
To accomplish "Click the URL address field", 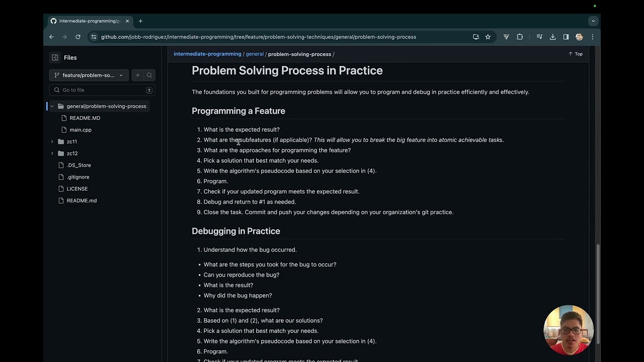I will click(x=258, y=37).
